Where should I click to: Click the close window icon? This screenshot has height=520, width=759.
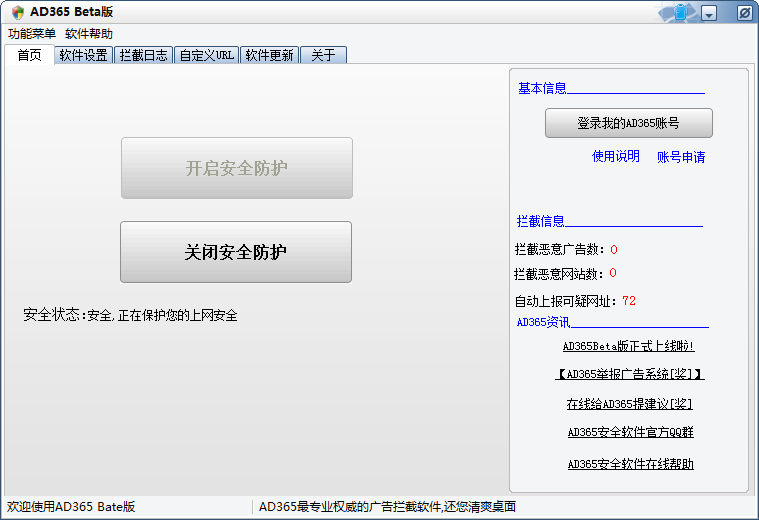(744, 13)
